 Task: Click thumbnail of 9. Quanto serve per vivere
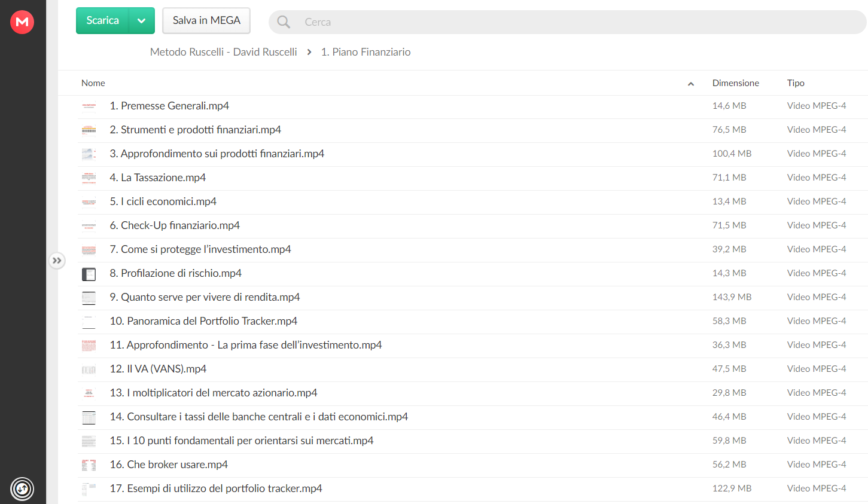pos(89,298)
